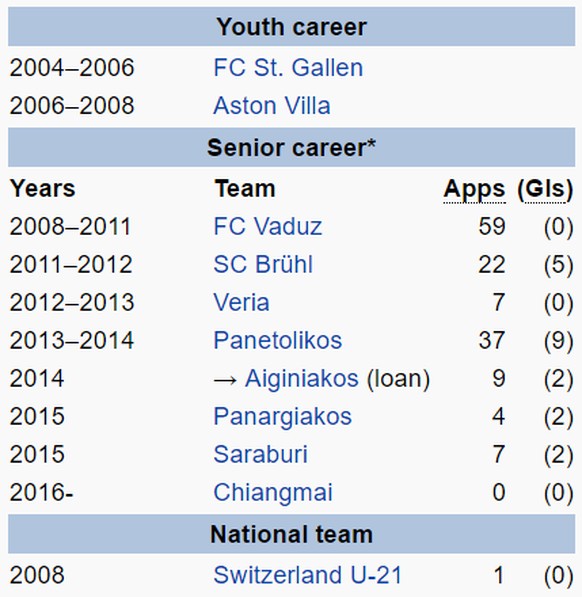The width and height of the screenshot is (582, 597).
Task: Click the Years column heading
Action: (x=43, y=189)
